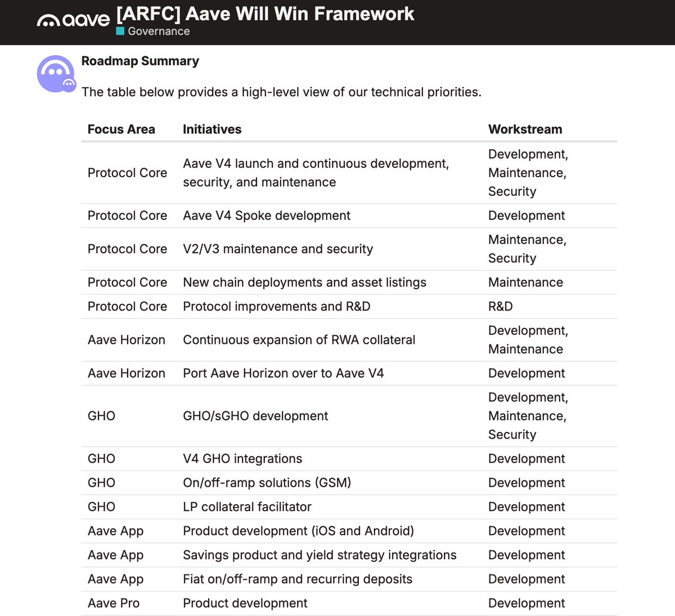
Task: Click the ARFC Aave Will Win Framework title
Action: click(x=265, y=14)
